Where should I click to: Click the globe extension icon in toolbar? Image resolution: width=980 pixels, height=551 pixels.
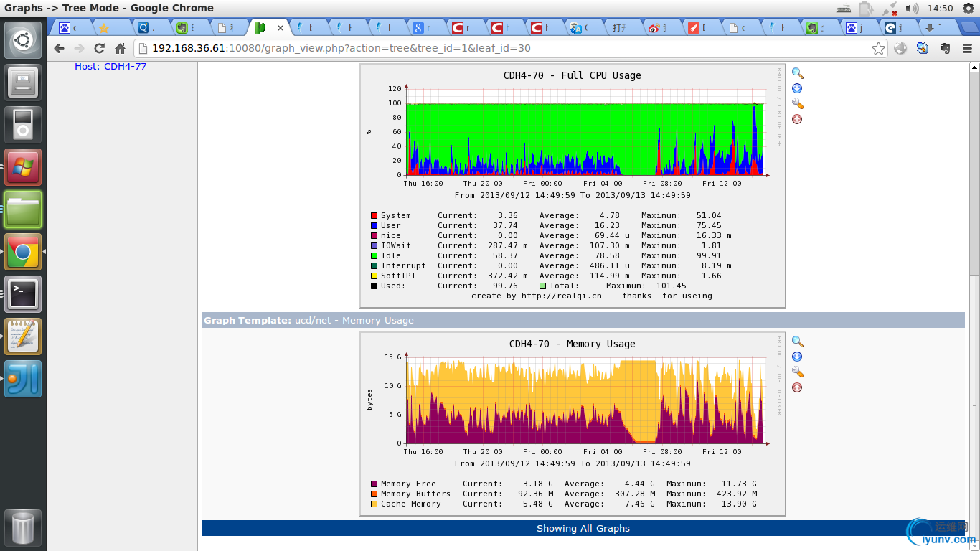[x=900, y=48]
